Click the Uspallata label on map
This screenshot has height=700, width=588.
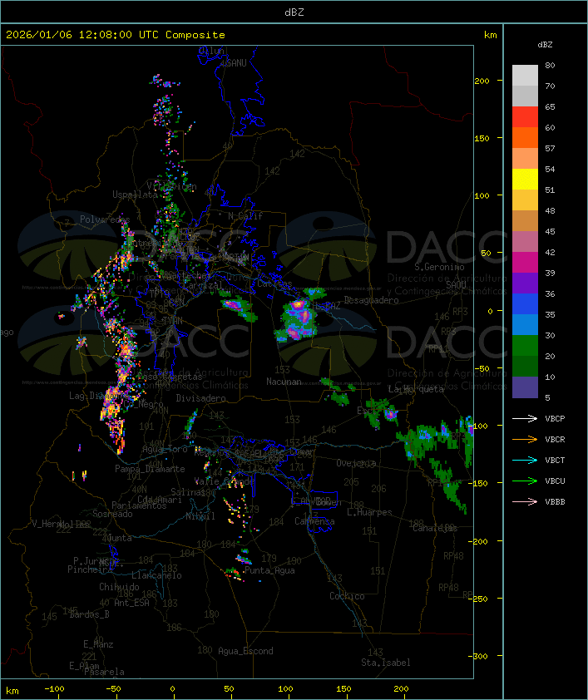tap(135, 195)
